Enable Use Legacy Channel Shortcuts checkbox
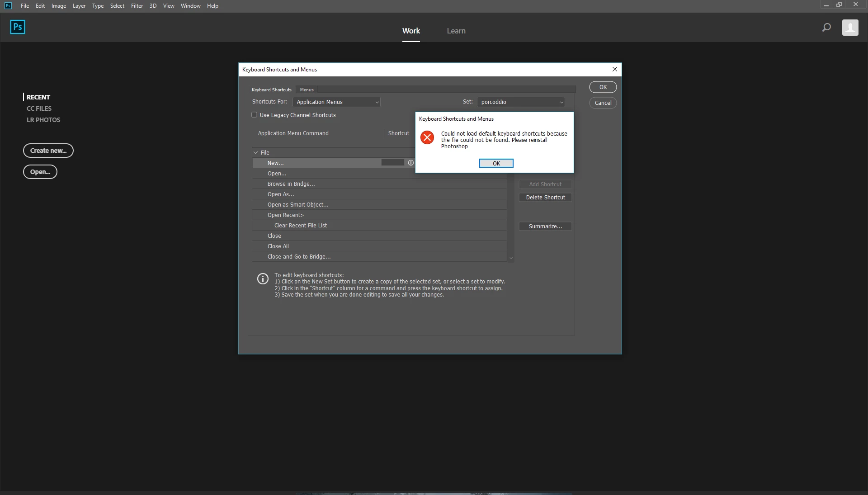This screenshot has width=868, height=495. tap(255, 115)
